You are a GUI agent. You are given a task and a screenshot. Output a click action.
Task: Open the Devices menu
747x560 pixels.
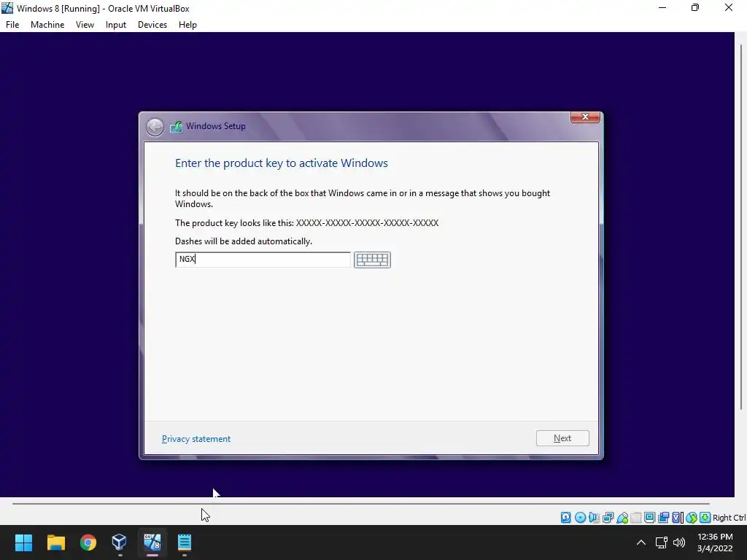[x=152, y=25]
